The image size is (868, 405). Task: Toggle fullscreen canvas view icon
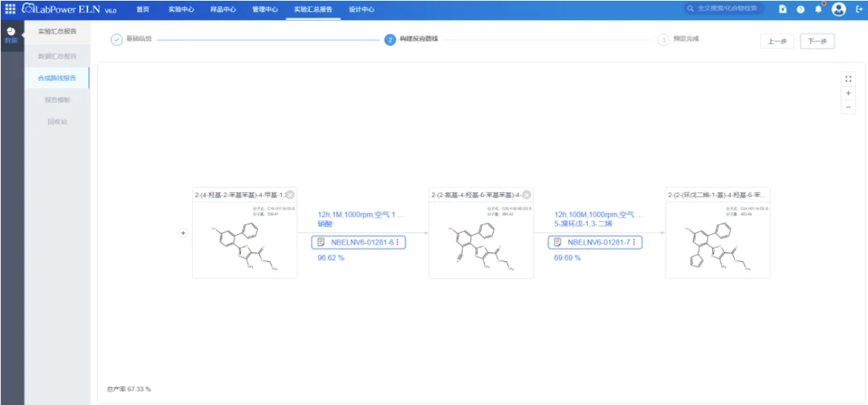click(848, 79)
